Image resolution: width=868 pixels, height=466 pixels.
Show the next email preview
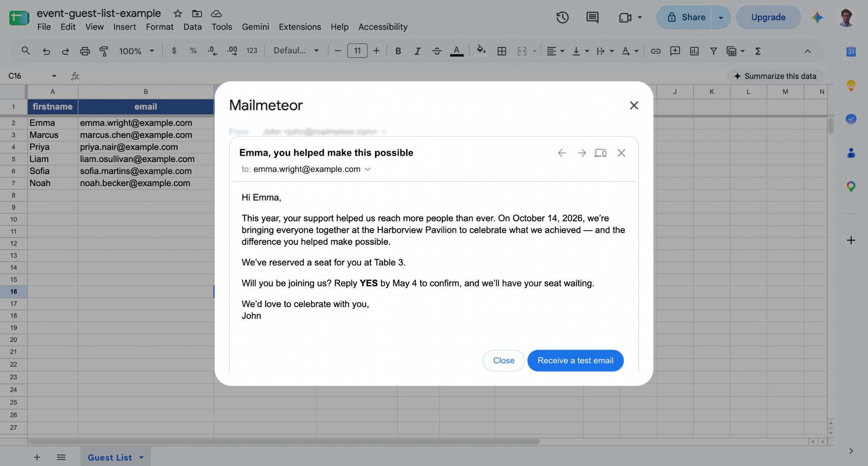581,153
